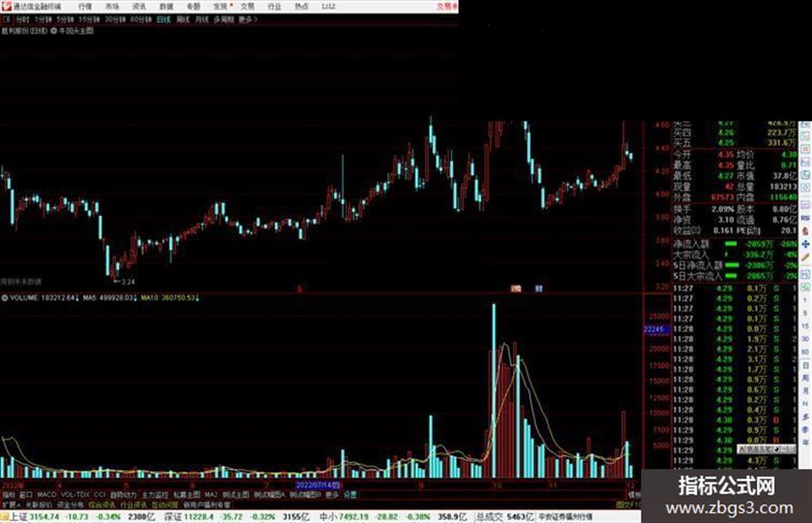Switch chart to 1分钟 period
Viewport: 812px width, 523px height.
click(43, 19)
